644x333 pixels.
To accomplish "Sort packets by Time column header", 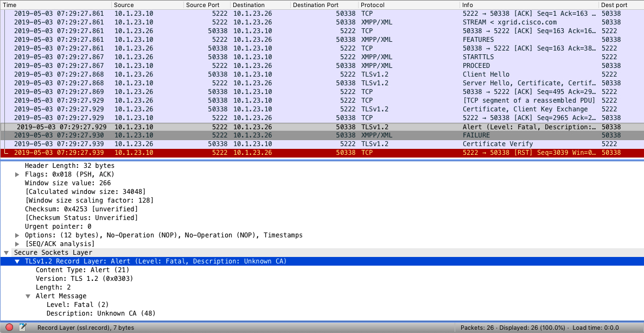I will [x=56, y=5].
